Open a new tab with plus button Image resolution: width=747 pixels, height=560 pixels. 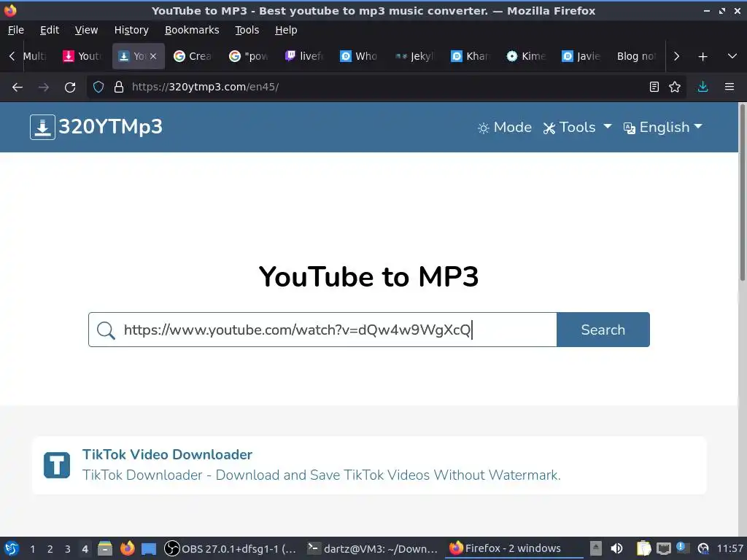coord(703,57)
